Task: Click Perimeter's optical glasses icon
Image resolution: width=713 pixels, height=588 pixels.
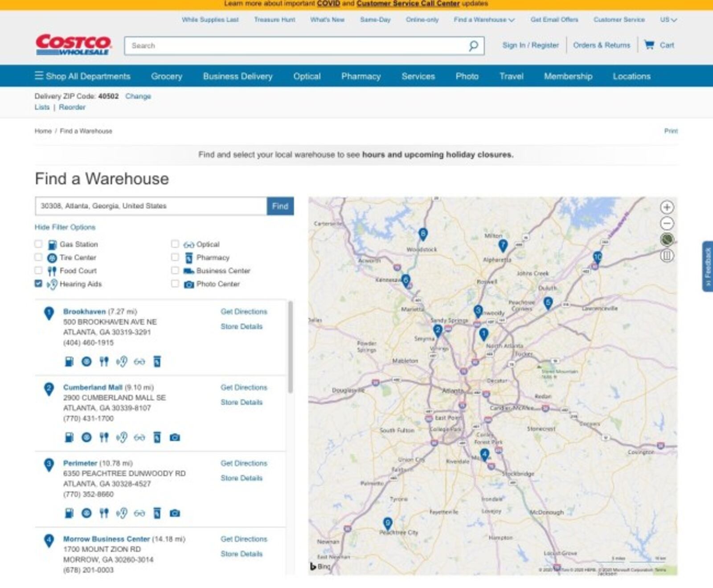Action: [139, 513]
